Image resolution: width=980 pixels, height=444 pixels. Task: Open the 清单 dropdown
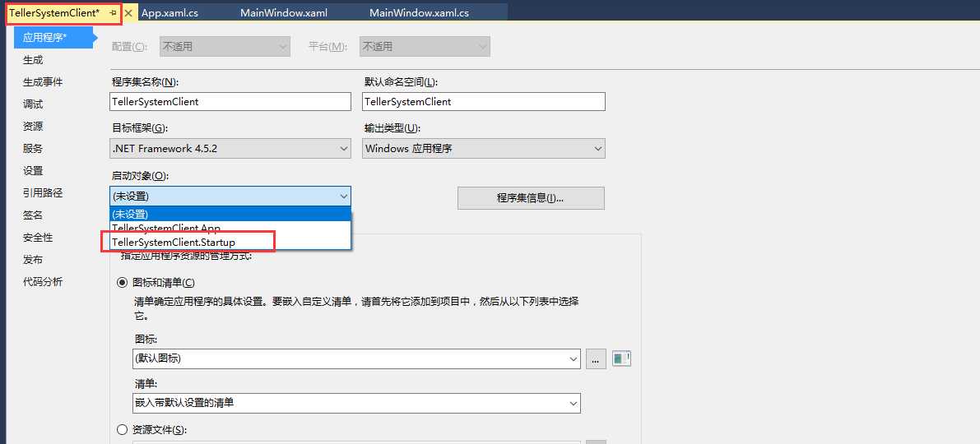point(357,404)
